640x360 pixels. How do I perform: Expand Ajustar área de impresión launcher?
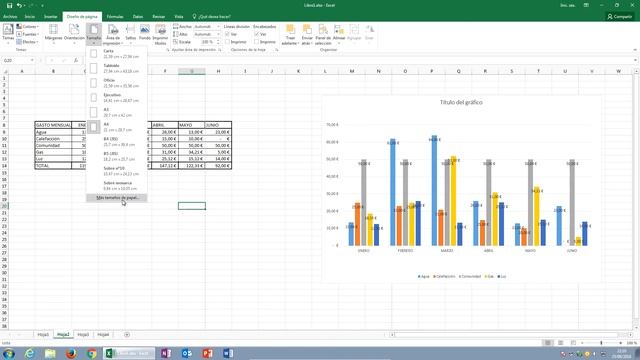click(220, 50)
